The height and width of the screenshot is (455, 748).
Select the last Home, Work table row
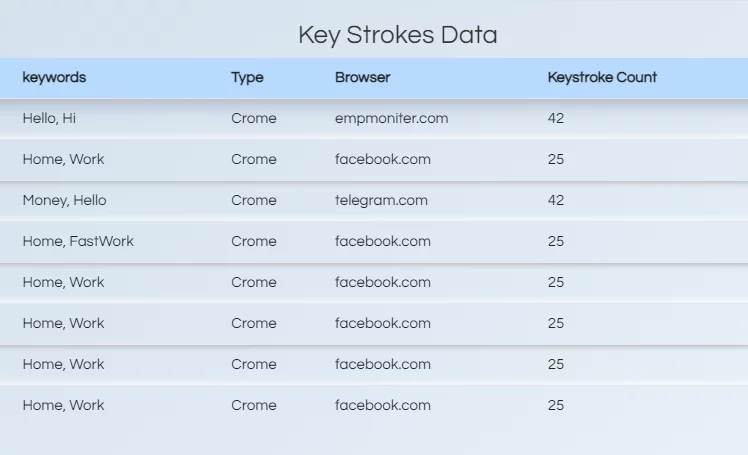click(374, 405)
